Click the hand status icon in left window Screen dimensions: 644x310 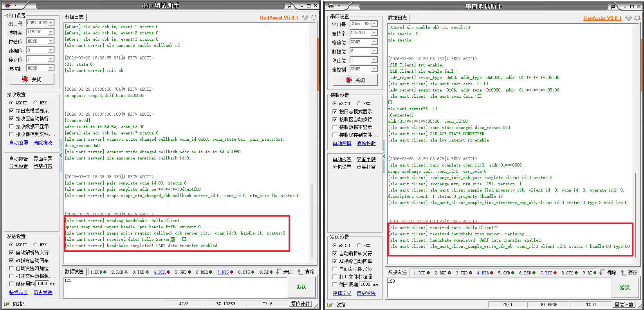(7, 304)
